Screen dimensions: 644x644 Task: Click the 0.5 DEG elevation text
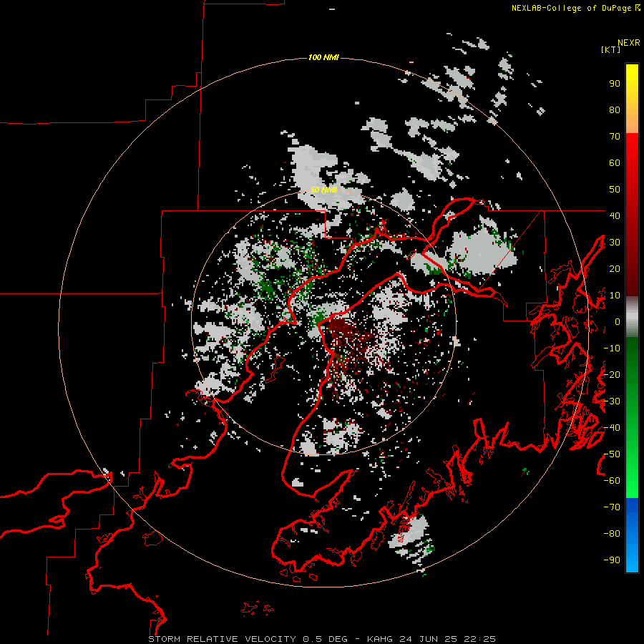pos(326,639)
